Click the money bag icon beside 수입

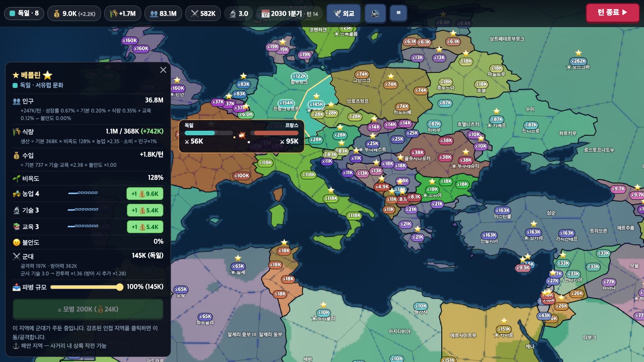coord(16,156)
